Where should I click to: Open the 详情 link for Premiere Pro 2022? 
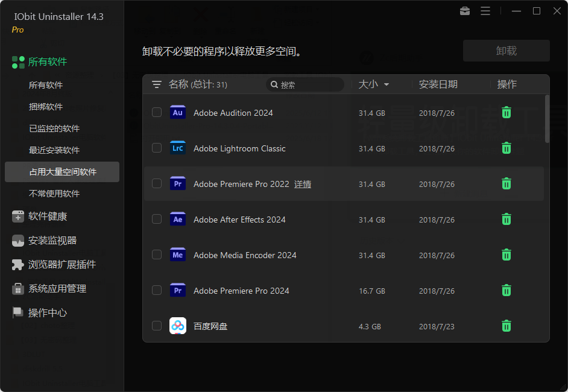point(303,184)
